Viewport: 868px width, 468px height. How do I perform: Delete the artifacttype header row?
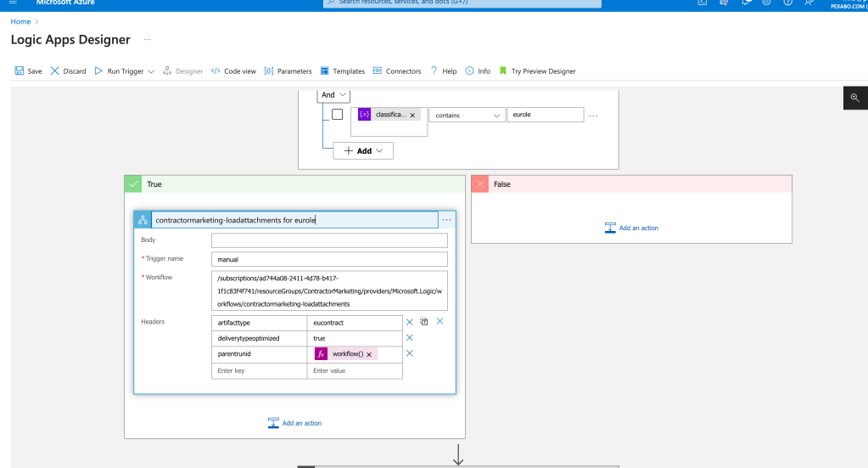[410, 323]
